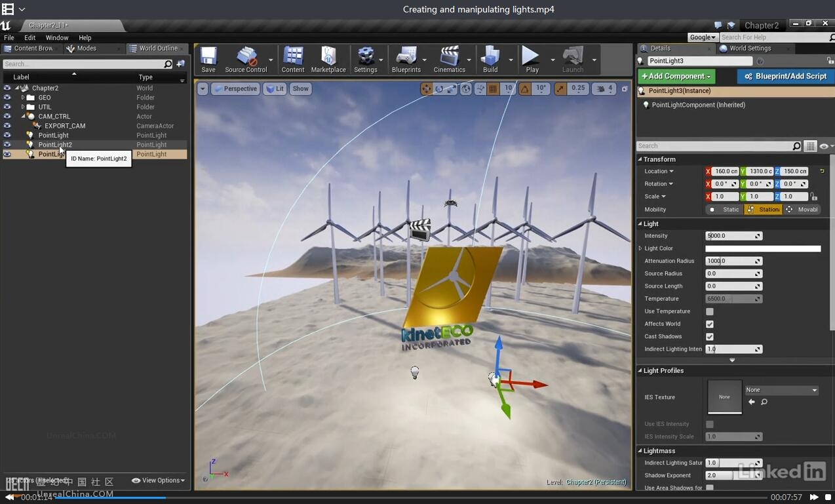Select the rotate gizmo mode icon
Screen dimensions: 835x504
(440, 88)
